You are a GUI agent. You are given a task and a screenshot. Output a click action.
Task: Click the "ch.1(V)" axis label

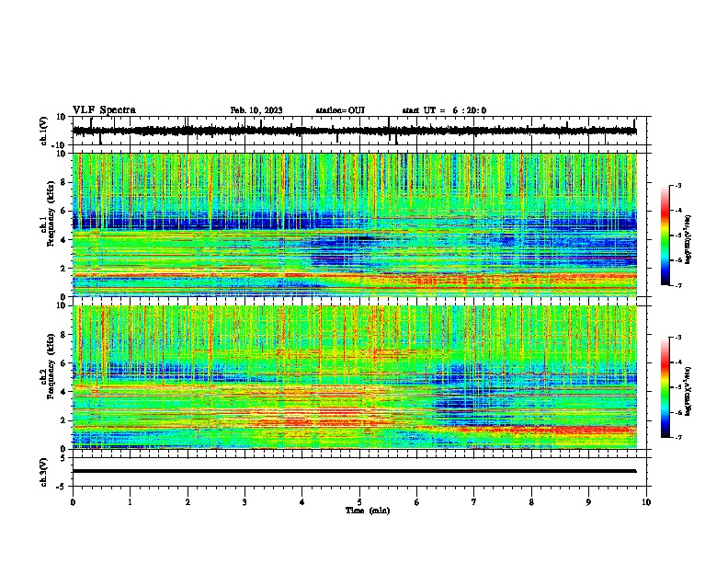pos(44,131)
